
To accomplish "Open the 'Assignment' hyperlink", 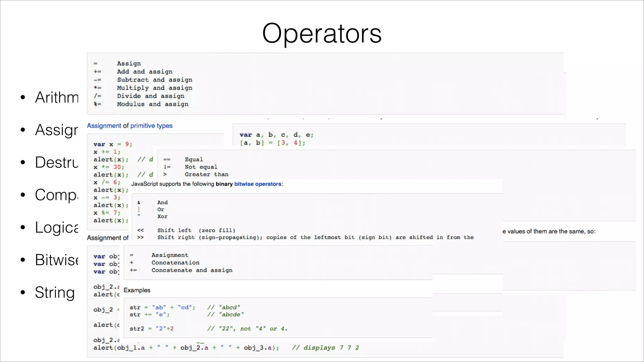I will tap(104, 126).
